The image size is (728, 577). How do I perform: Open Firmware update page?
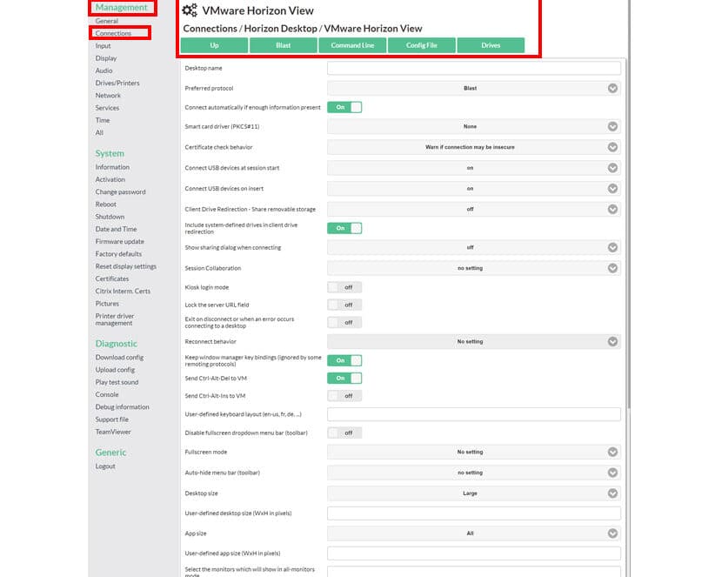click(x=120, y=242)
